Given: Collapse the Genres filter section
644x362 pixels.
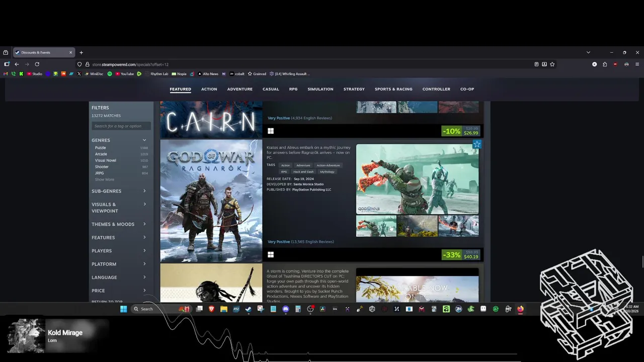Looking at the screenshot, I should click(x=120, y=140).
